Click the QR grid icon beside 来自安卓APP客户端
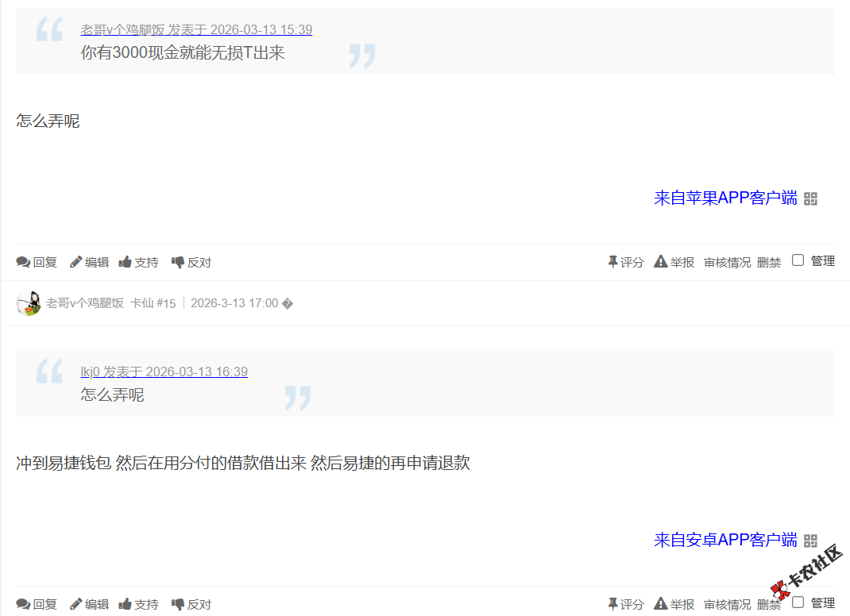The height and width of the screenshot is (616, 850). [x=811, y=541]
